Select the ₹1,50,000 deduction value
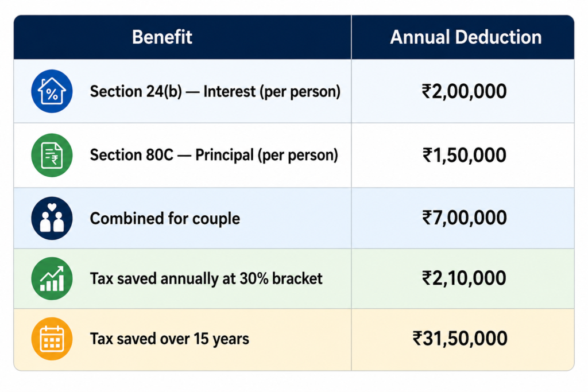The height and width of the screenshot is (392, 588). coord(464,155)
